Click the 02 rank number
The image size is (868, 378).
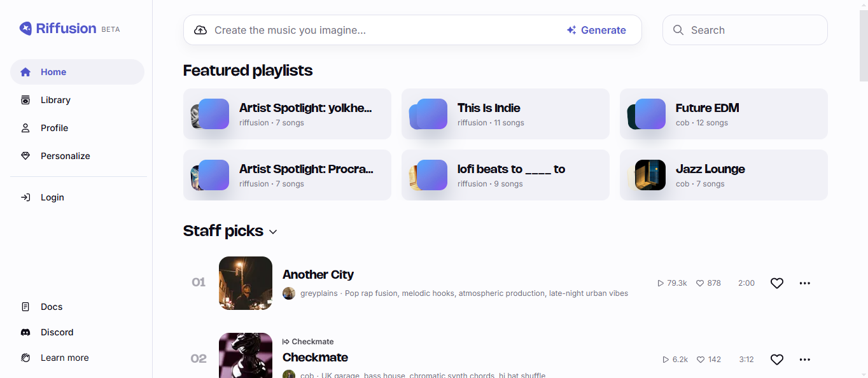click(199, 358)
